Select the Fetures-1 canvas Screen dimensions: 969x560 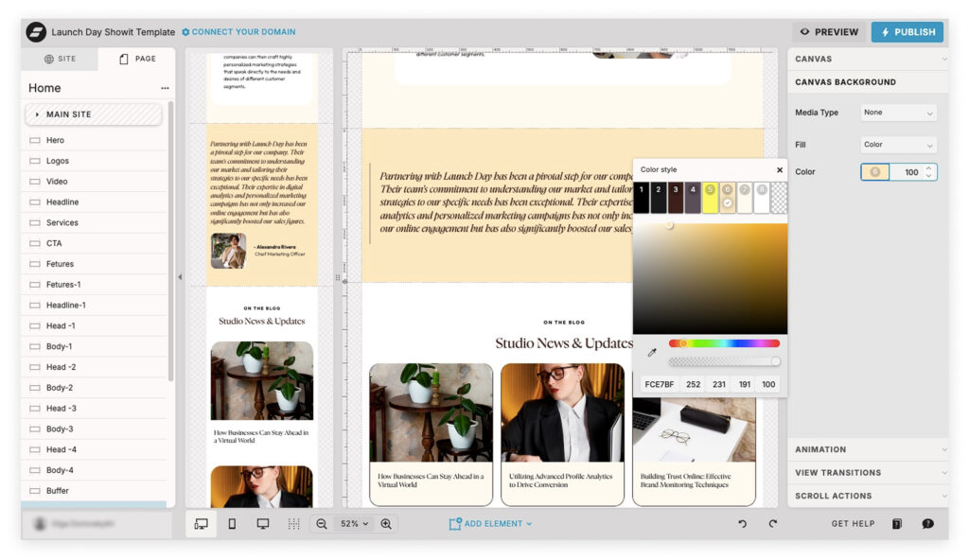click(x=96, y=285)
